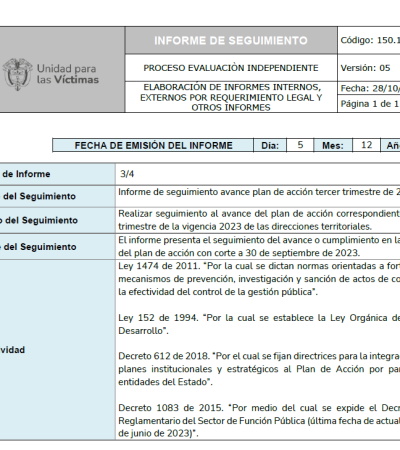The height and width of the screenshot is (450, 400).
Task: Click the 'Día:' label cell
Action: tap(270, 146)
